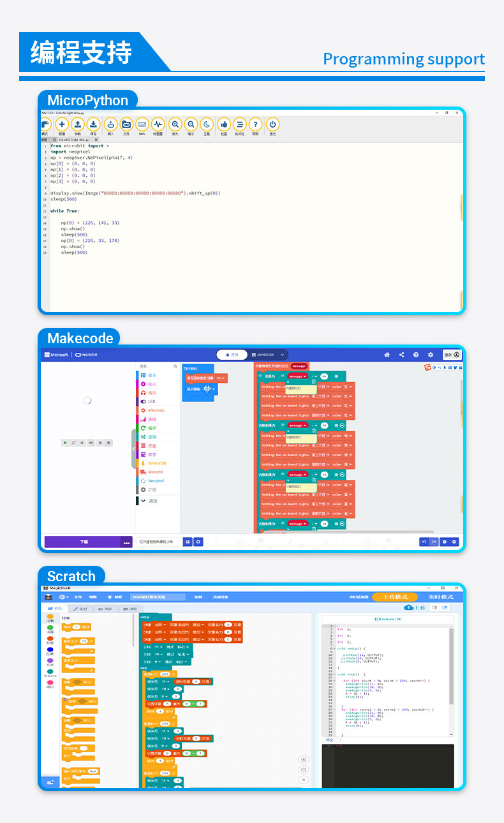Switch MakeCode to JavaScript view
Viewport: 504px width, 823px height.
(x=263, y=354)
